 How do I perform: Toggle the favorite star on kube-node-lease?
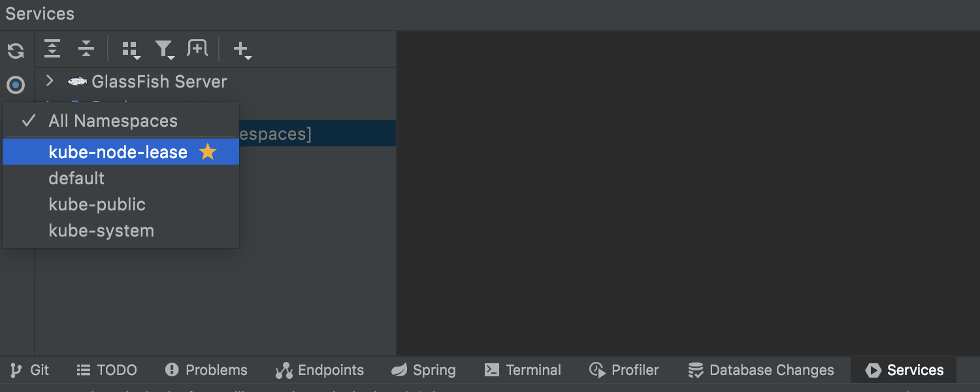(208, 152)
